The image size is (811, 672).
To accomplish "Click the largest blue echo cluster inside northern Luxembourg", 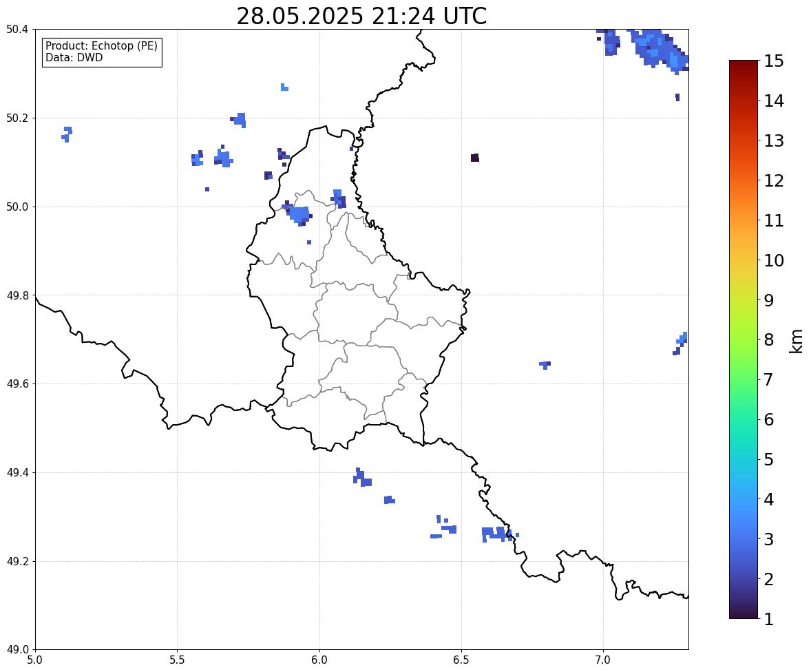I will coord(298,214).
